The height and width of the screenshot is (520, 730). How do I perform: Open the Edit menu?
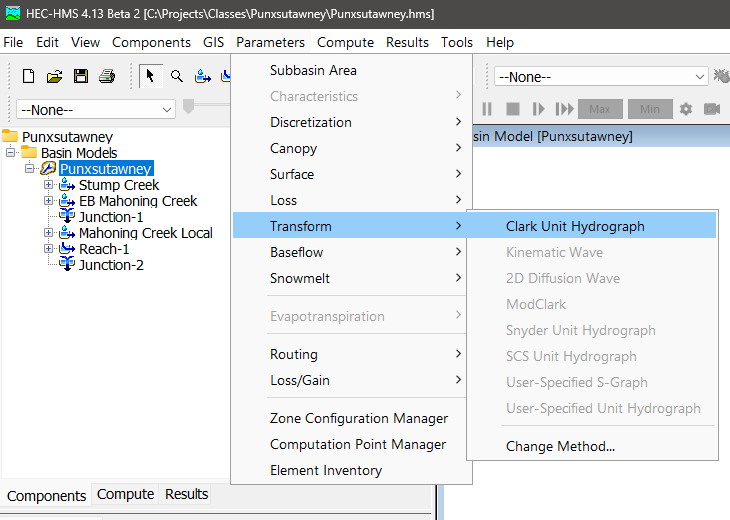[x=47, y=42]
